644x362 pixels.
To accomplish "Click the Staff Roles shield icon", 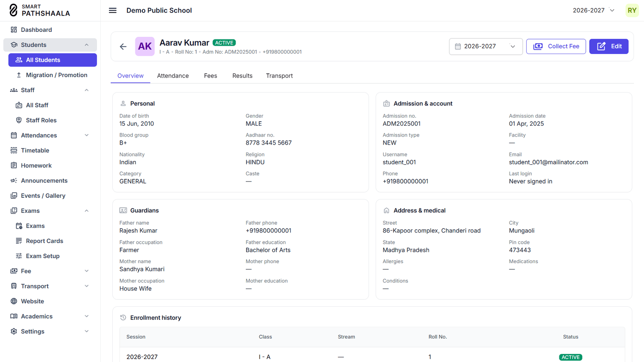I will point(19,120).
